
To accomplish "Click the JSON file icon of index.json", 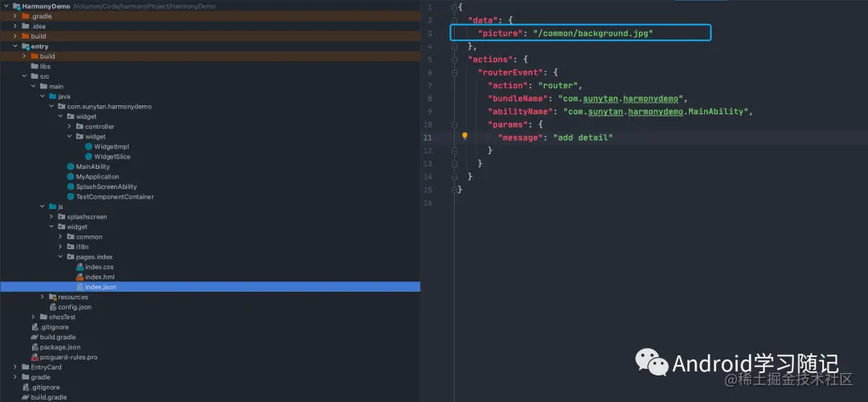I will pyautogui.click(x=80, y=287).
